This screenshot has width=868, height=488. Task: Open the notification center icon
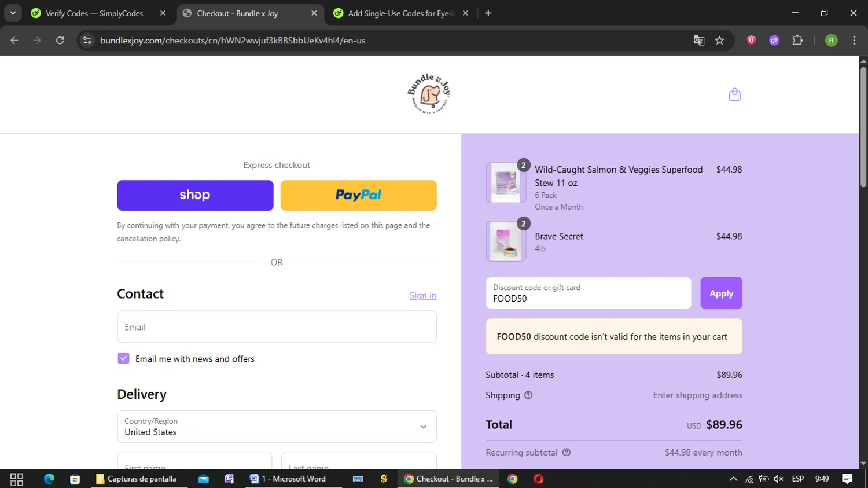[847, 479]
